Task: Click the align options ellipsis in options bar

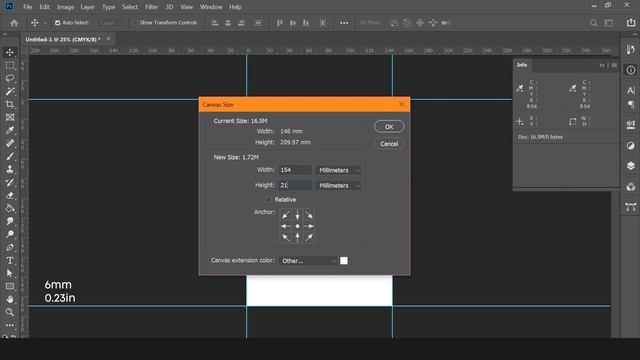Action: [344, 23]
